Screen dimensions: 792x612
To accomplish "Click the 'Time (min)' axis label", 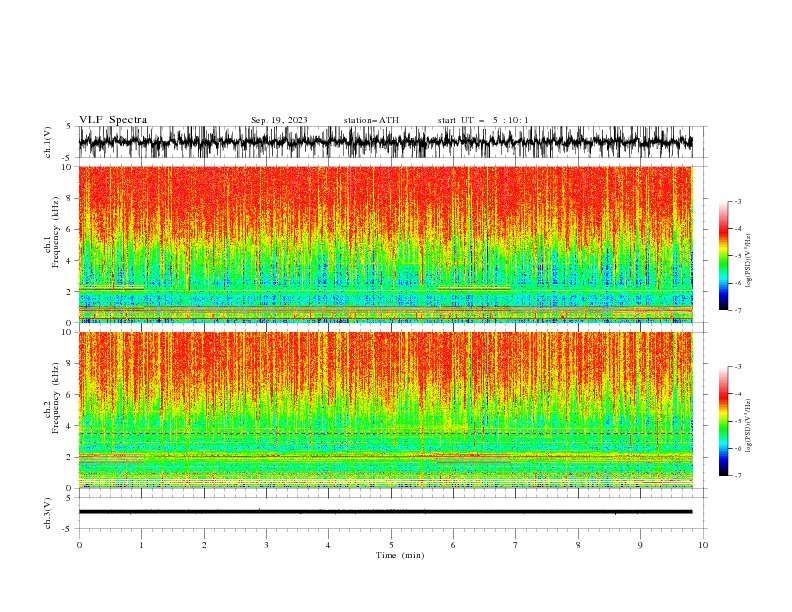I will pos(400,555).
